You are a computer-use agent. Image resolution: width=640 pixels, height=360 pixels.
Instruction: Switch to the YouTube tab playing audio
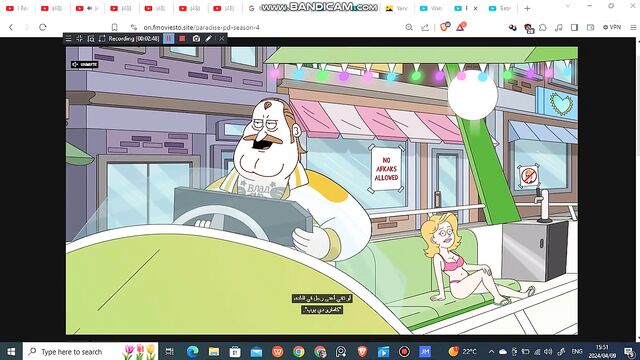coord(87,8)
